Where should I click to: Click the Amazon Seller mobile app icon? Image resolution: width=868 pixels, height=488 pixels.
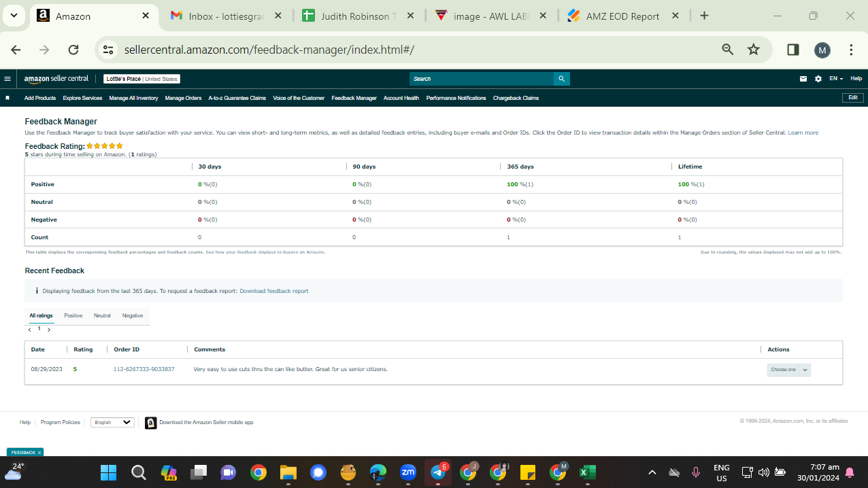coord(150,423)
